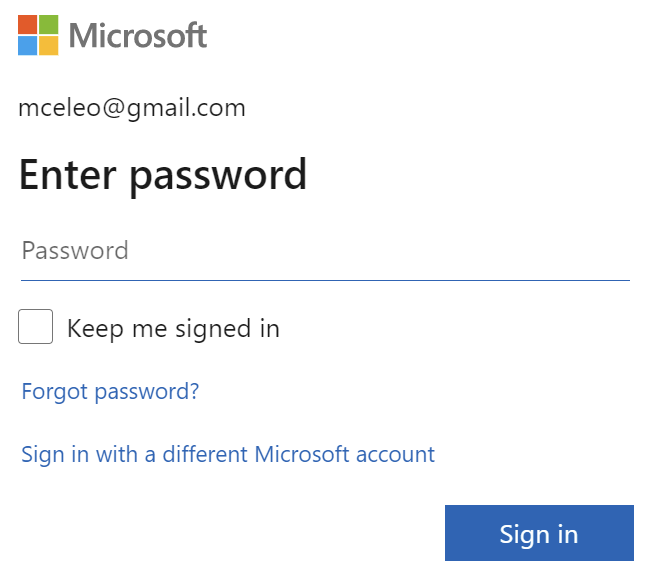The width and height of the screenshot is (652, 574).
Task: Choose Sign in with a different Microsoft account
Action: click(228, 454)
